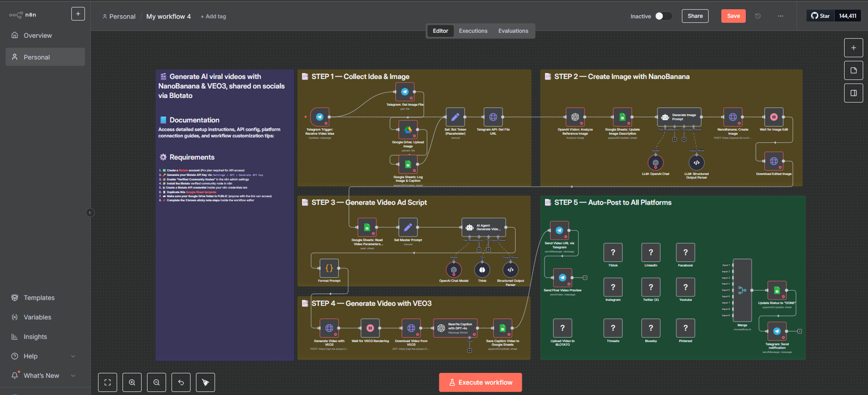Select the Telegram API: Get File URL node
Image resolution: width=868 pixels, height=395 pixels.
pyautogui.click(x=493, y=117)
